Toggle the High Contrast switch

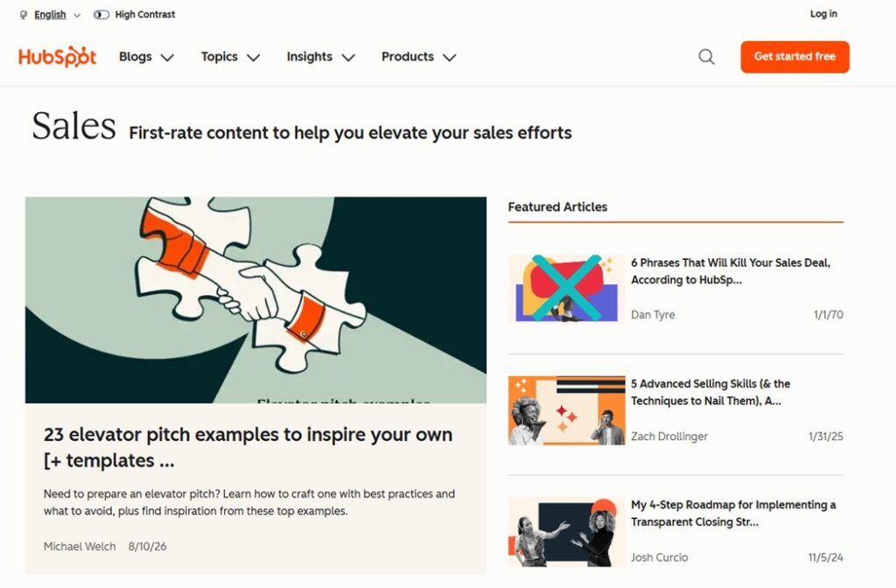click(x=101, y=15)
